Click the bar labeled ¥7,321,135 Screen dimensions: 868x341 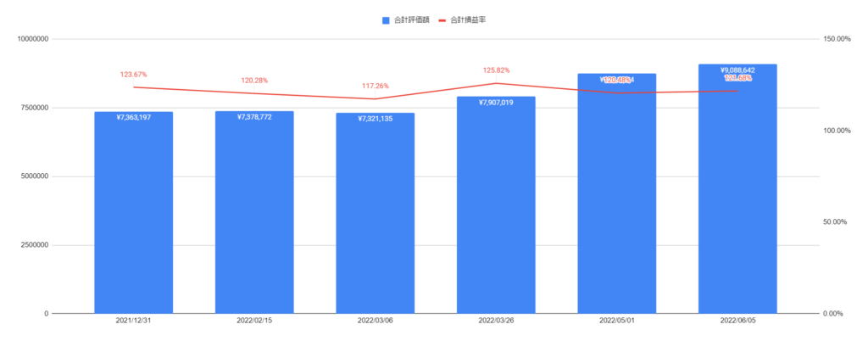click(x=375, y=214)
